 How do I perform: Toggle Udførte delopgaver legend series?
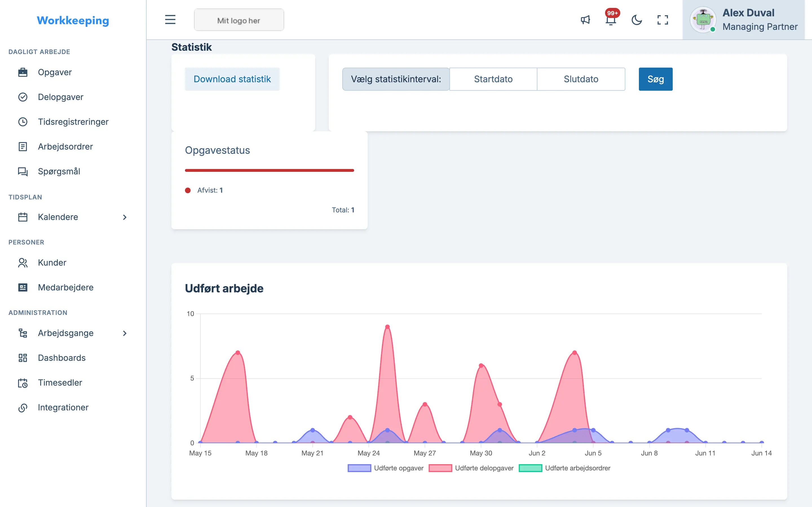(471, 468)
